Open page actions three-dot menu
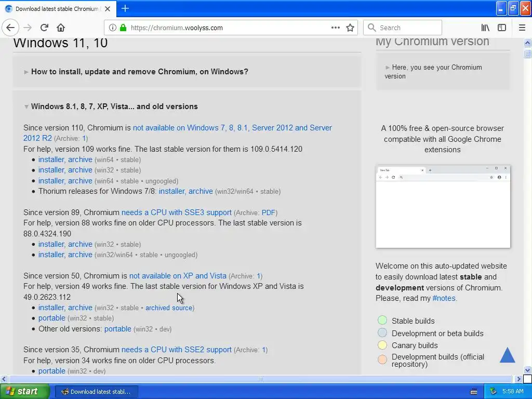Viewport: 532px width, 399px height. coord(336,28)
